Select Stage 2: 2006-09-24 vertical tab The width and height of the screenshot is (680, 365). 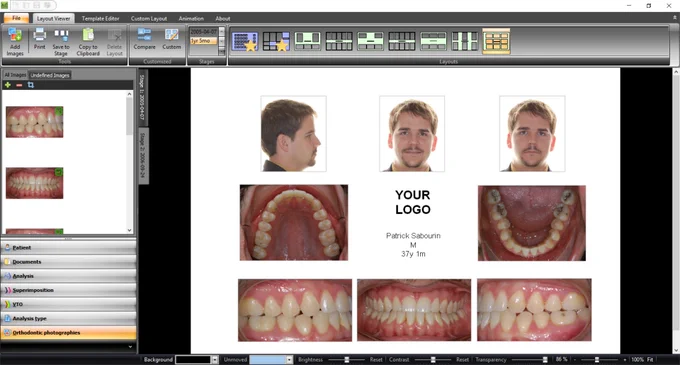click(x=143, y=156)
